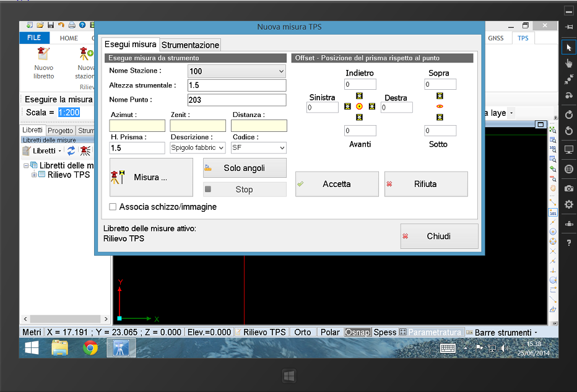Click the printer icon in quick toolbar
The width and height of the screenshot is (577, 392).
[x=72, y=25]
